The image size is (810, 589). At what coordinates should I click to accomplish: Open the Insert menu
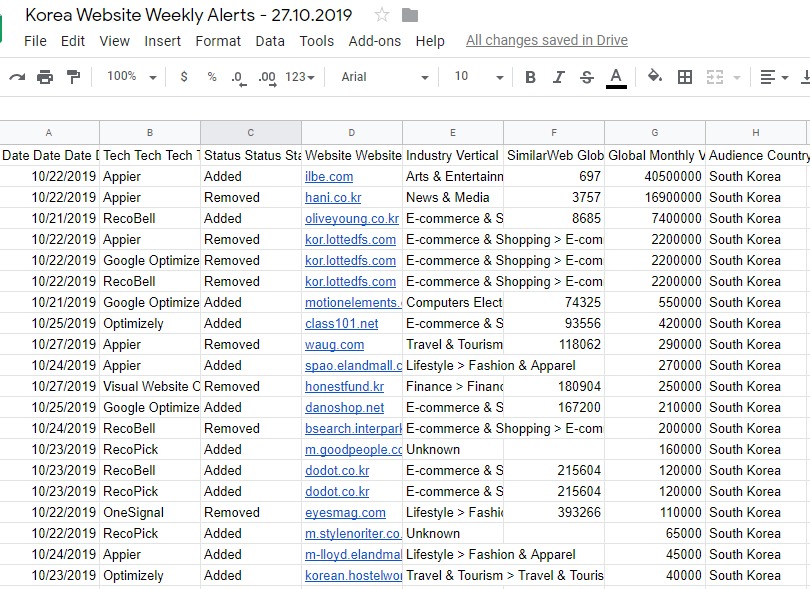(x=163, y=41)
